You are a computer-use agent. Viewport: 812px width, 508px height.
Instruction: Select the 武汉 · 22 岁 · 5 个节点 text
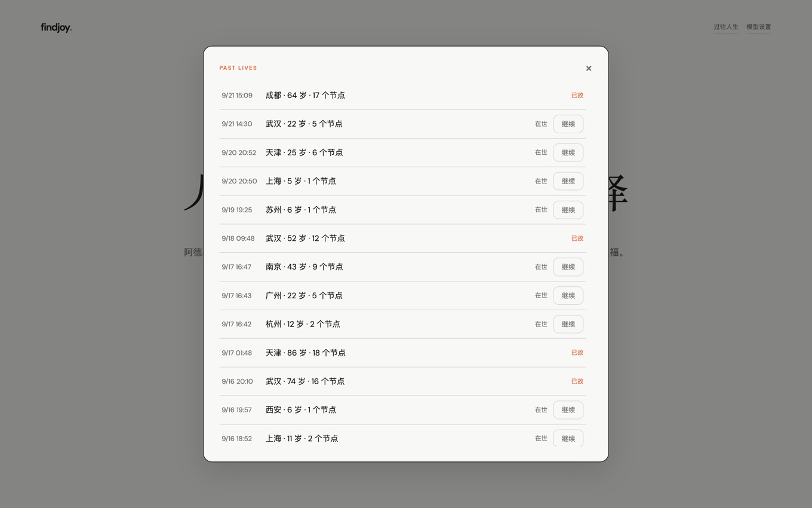pos(304,124)
